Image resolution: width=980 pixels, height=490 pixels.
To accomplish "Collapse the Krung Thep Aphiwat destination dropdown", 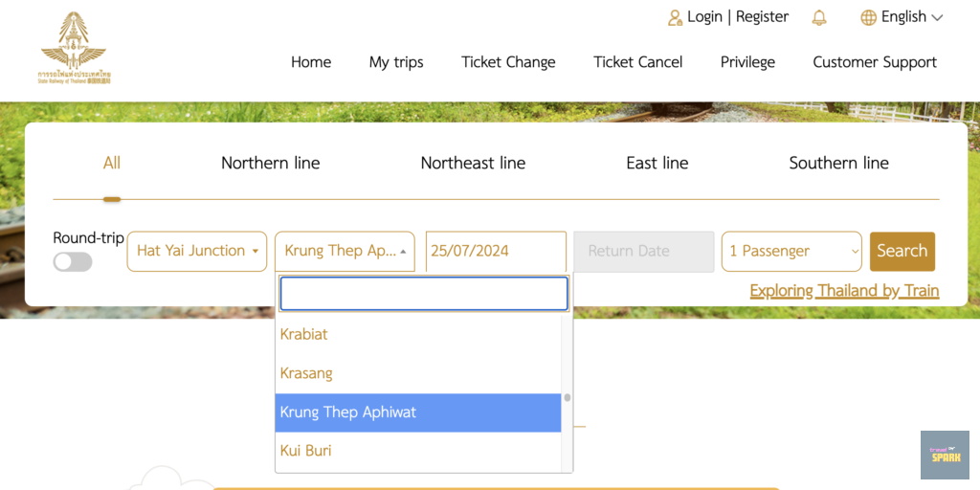I will coord(345,251).
